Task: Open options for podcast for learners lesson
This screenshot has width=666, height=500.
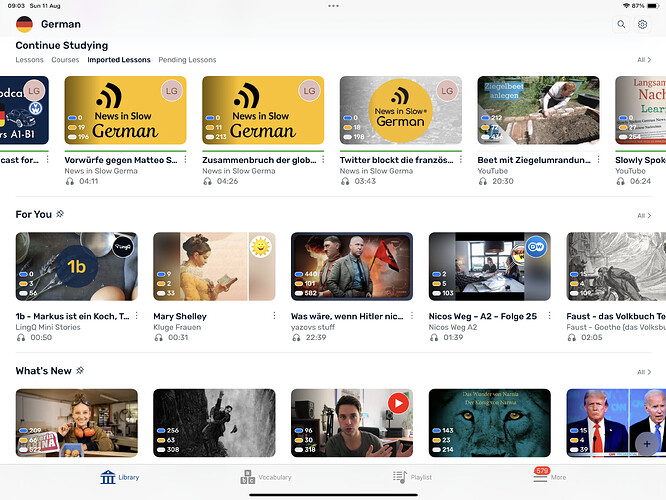Action: [x=48, y=159]
